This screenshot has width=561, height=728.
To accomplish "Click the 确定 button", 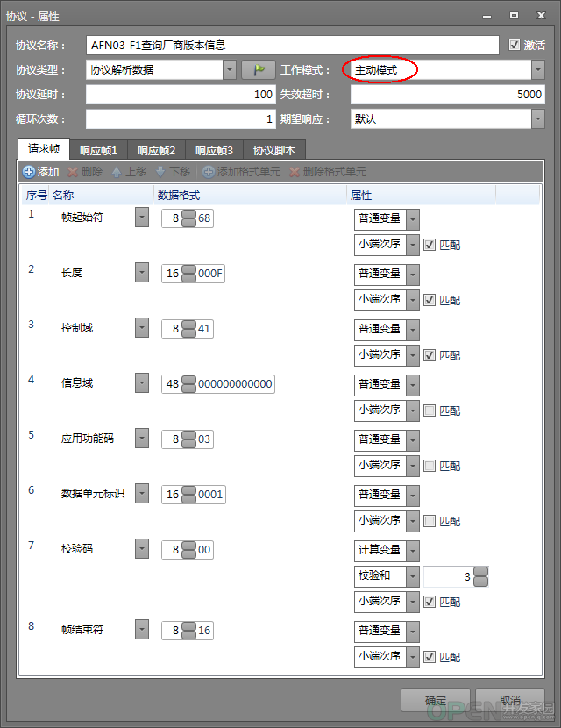I will point(436,700).
